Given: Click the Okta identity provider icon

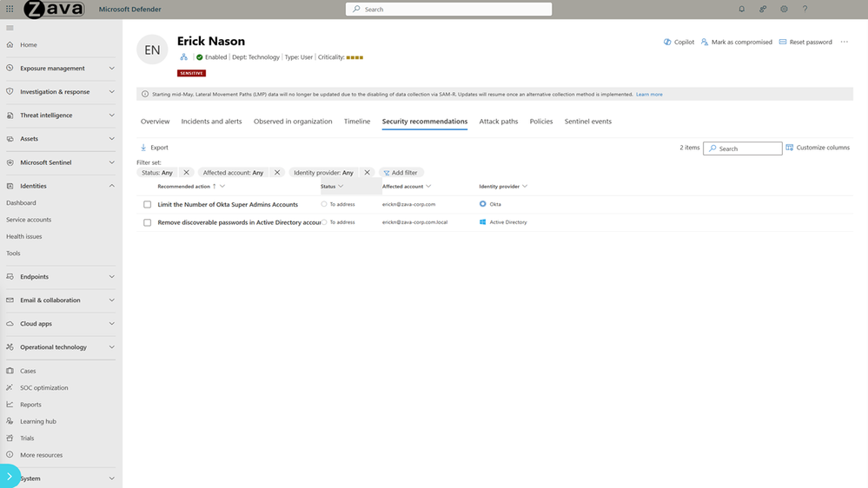Looking at the screenshot, I should [483, 204].
